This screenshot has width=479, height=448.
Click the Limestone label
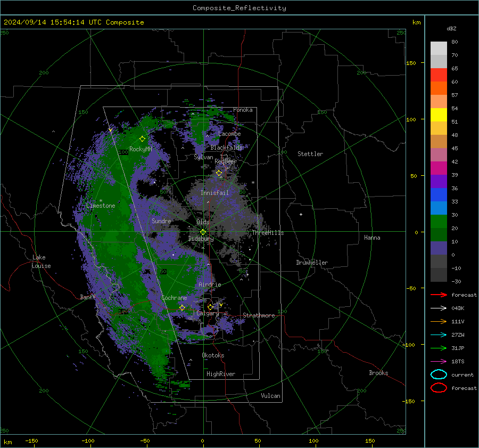101,206
